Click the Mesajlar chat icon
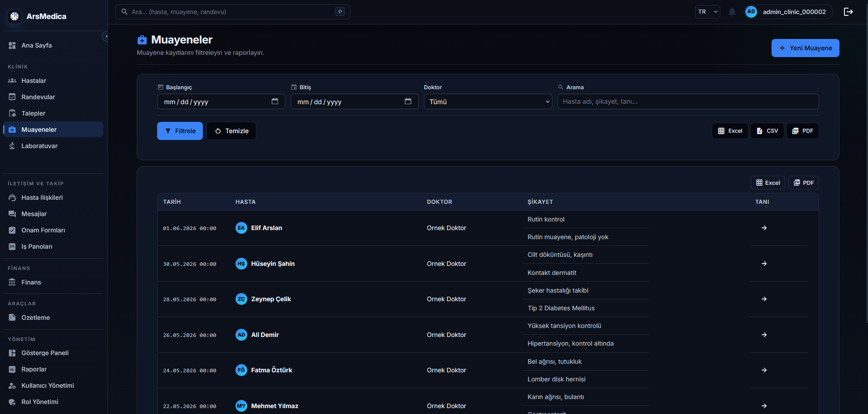This screenshot has width=868, height=414. point(12,214)
